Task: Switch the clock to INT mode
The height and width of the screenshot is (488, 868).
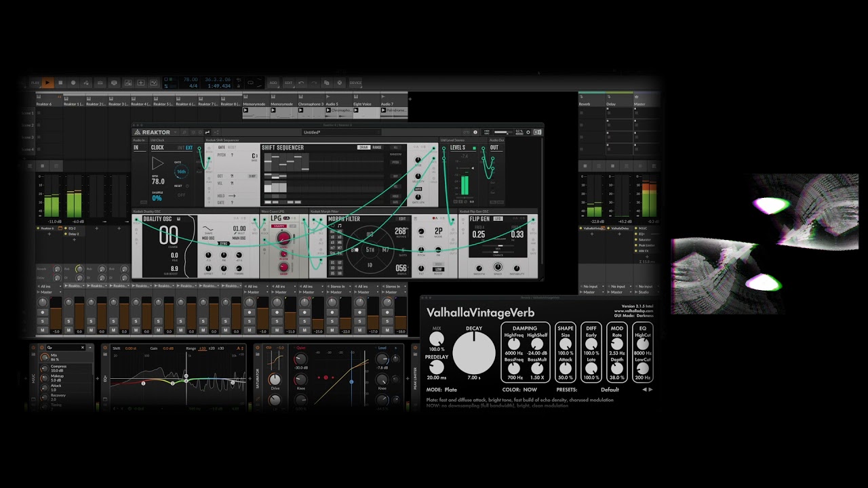Action: (180, 148)
